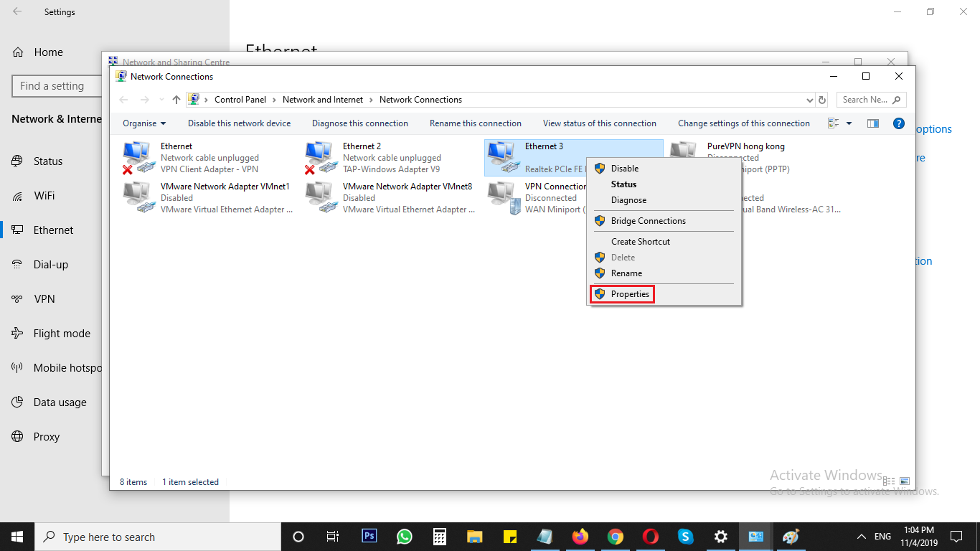
Task: Click View status of this connection
Action: (x=600, y=123)
